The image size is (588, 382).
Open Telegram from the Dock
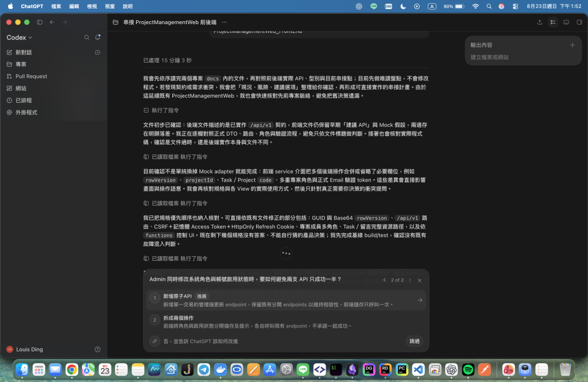click(204, 370)
